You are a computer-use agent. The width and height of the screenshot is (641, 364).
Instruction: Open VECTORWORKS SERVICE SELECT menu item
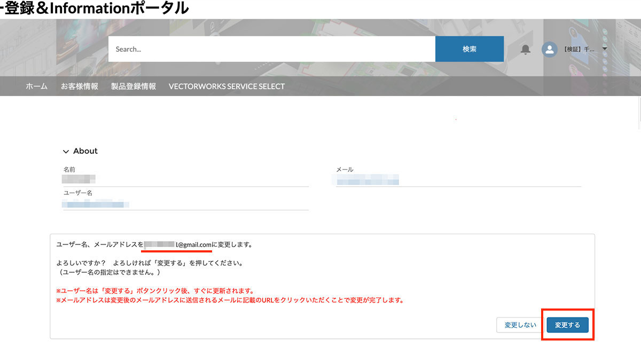tap(226, 86)
